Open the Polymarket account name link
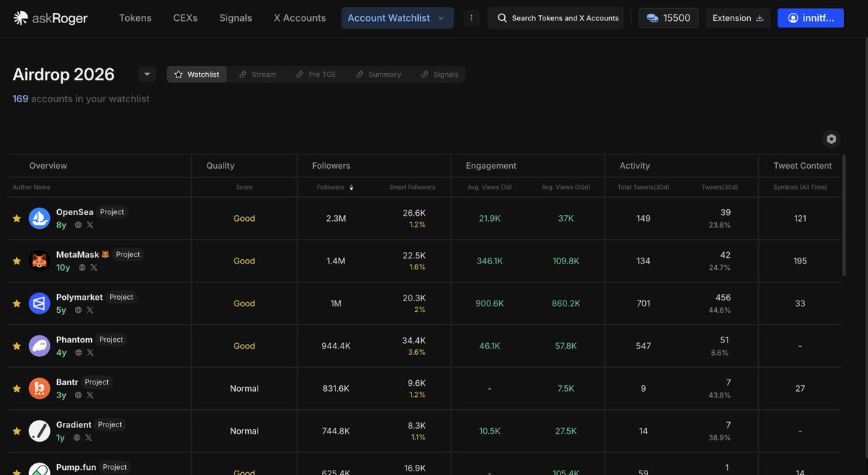 coord(80,297)
